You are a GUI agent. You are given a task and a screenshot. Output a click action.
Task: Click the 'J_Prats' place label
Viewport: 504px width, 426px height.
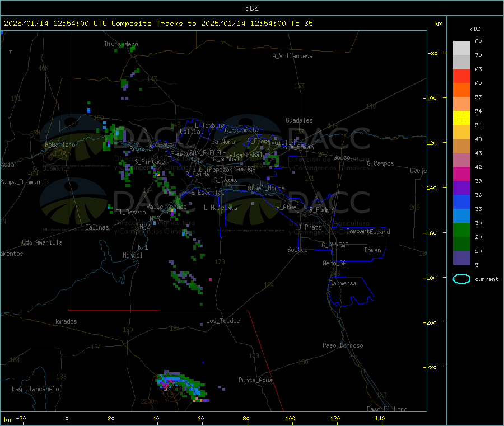310,227
